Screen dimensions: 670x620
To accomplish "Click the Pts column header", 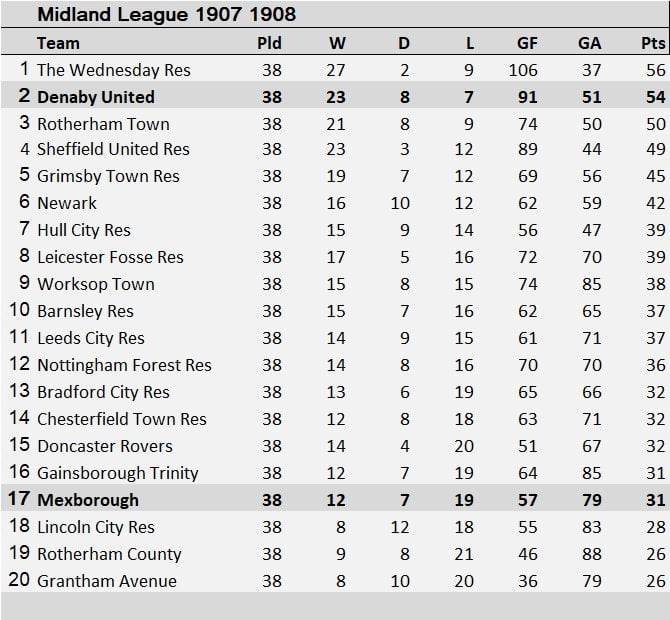I will (653, 43).
